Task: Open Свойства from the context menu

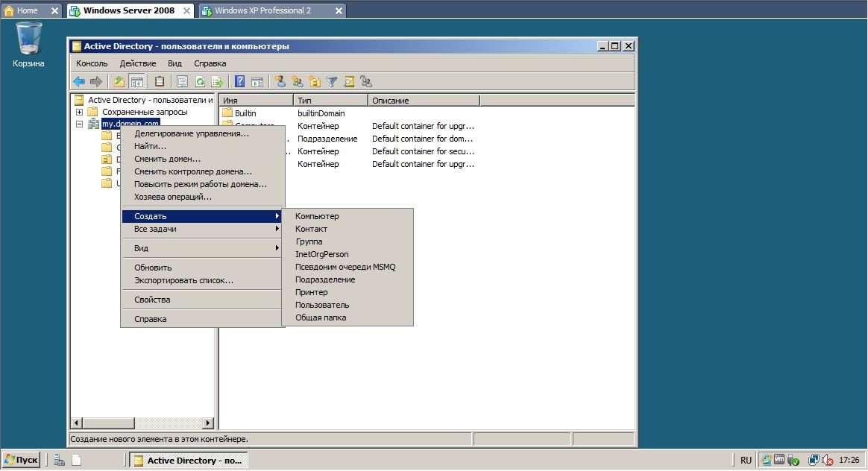Action: (x=202, y=300)
